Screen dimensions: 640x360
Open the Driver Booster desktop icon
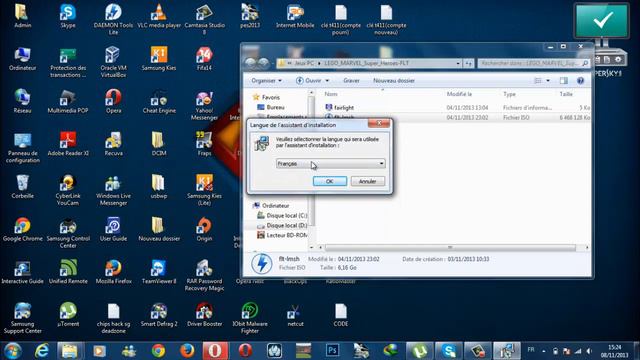pos(204,315)
